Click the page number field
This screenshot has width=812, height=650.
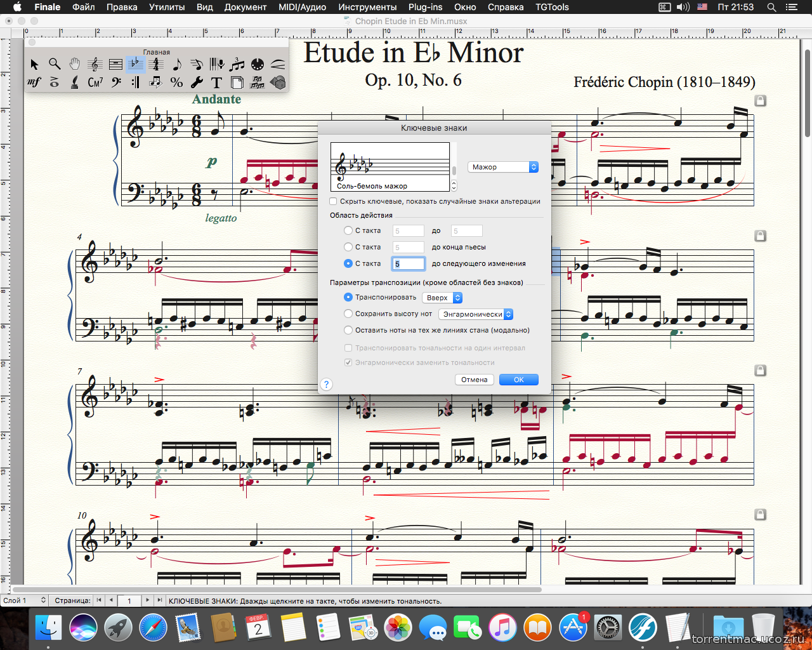pyautogui.click(x=129, y=600)
